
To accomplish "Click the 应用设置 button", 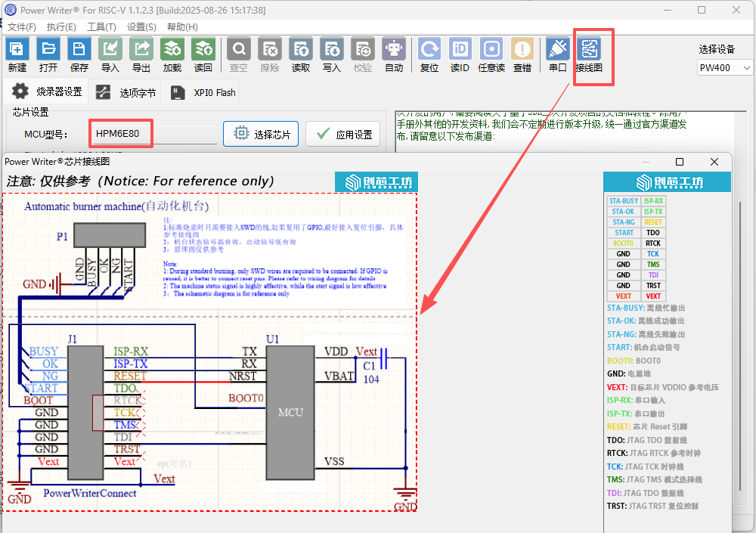I will click(342, 134).
